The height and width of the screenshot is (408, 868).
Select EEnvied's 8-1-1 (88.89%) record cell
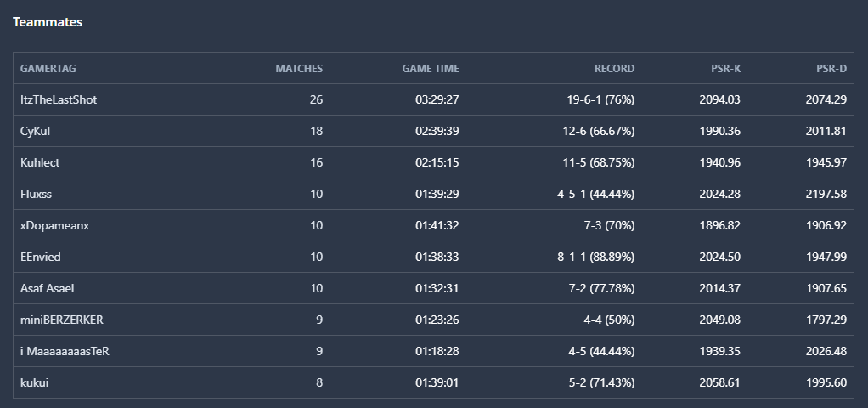(590, 257)
